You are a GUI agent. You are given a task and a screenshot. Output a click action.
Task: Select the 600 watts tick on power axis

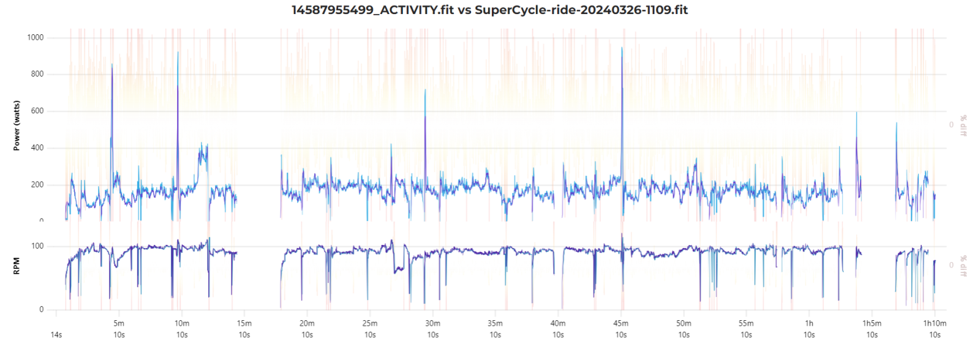click(37, 111)
